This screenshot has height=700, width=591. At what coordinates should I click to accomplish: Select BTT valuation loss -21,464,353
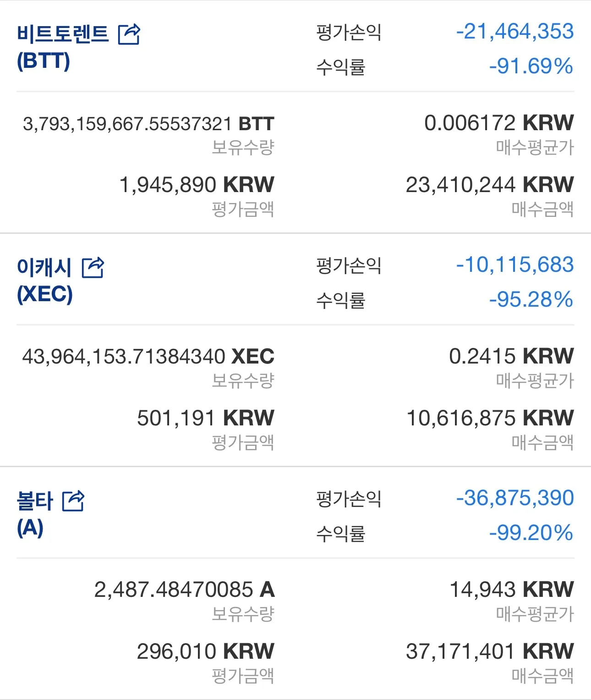(514, 32)
